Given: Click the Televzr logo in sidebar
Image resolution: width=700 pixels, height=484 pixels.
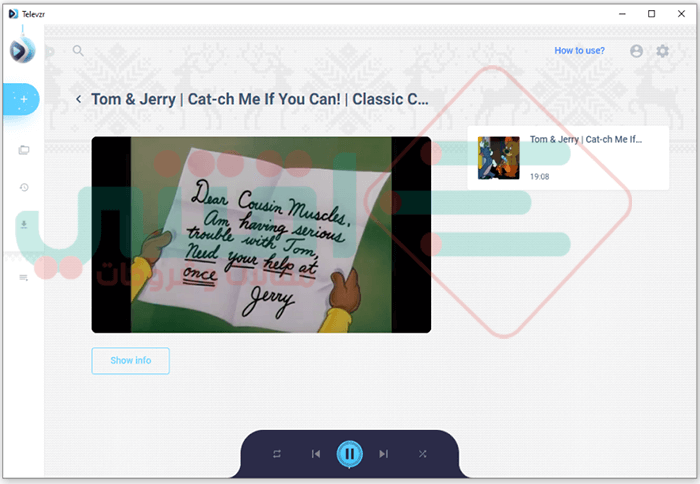Looking at the screenshot, I should click(x=22, y=50).
